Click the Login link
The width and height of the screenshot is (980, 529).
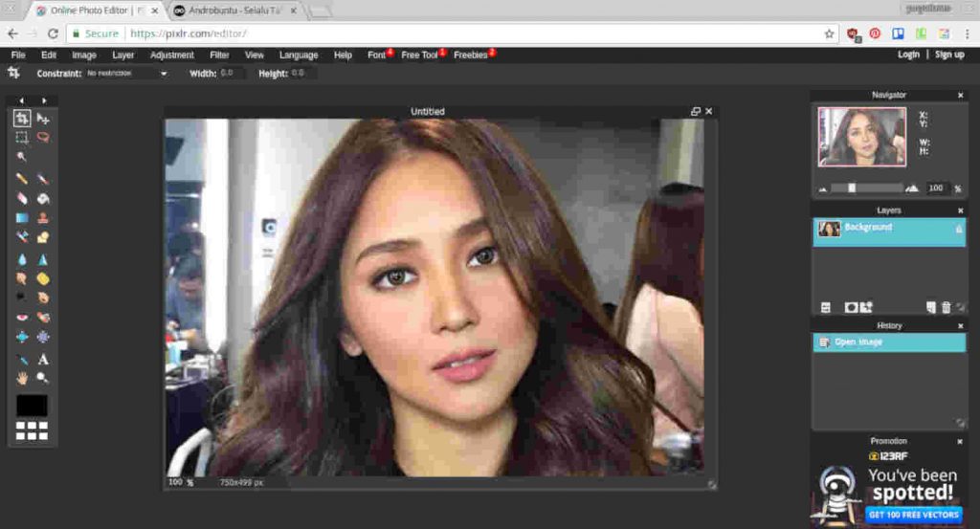click(x=908, y=55)
